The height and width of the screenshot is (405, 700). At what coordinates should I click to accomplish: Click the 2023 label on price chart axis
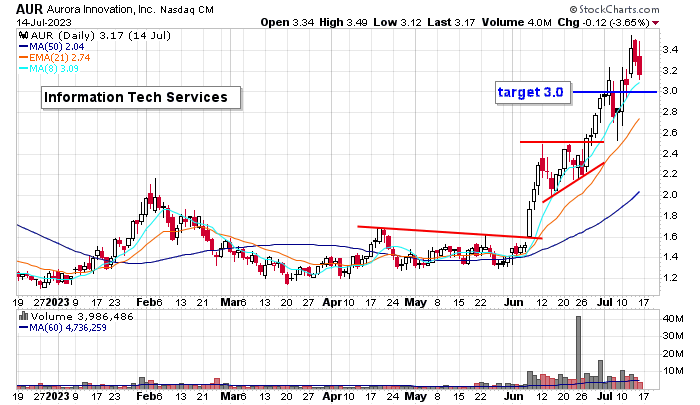click(x=58, y=302)
